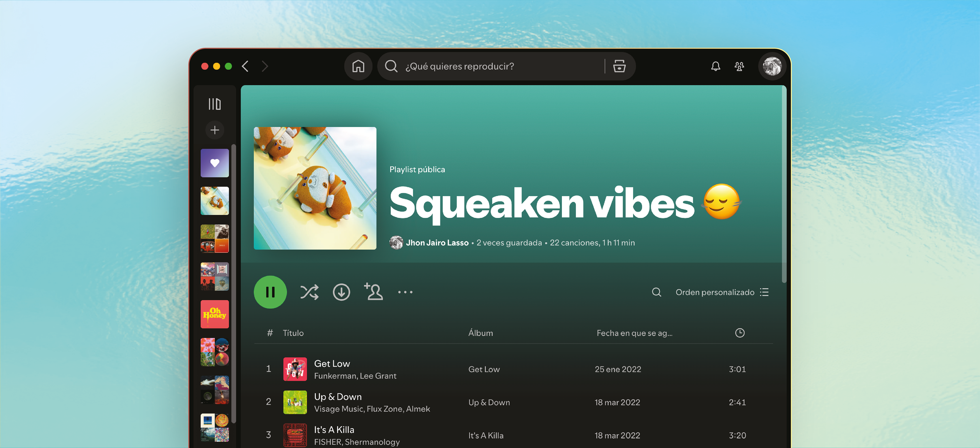
Task: Open artist Funkerman, Lee Grant link
Action: pos(355,376)
